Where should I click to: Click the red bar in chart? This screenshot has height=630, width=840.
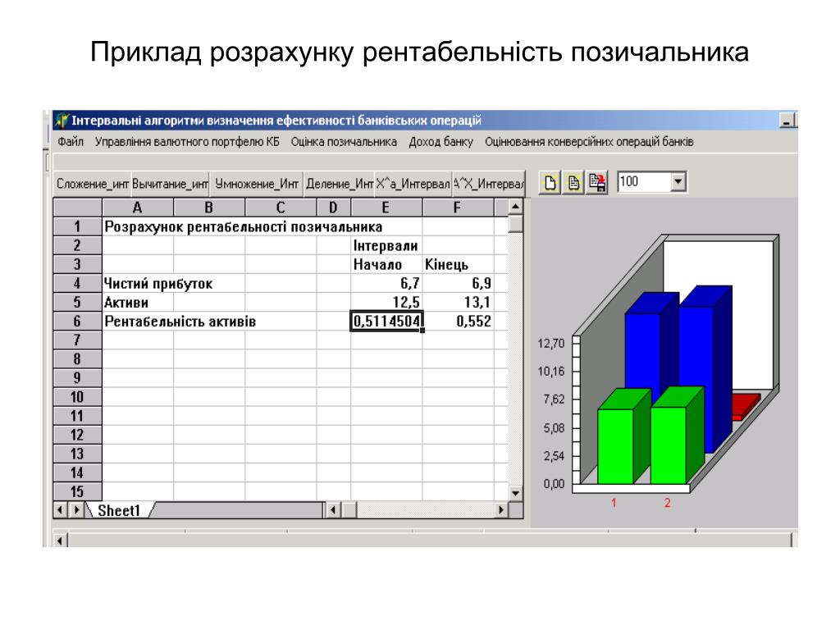[746, 405]
